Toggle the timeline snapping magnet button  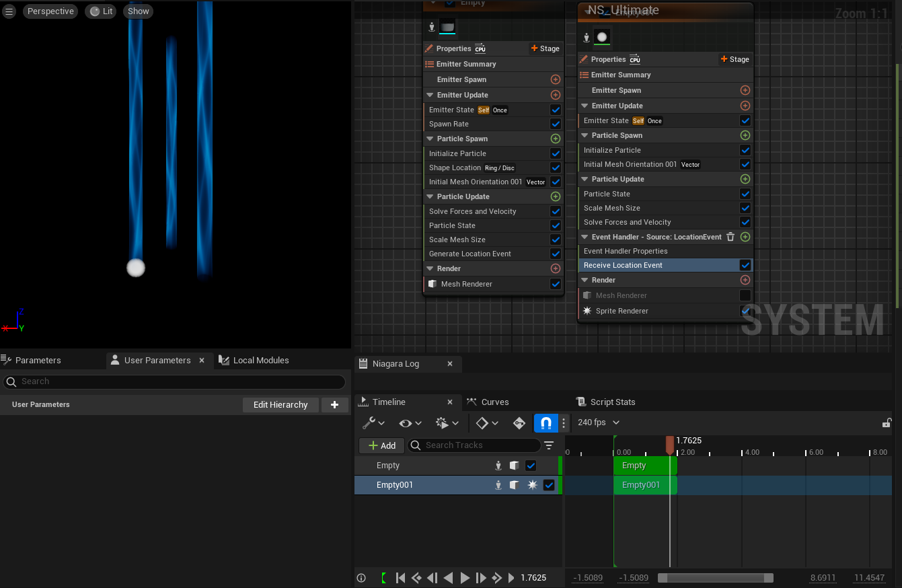[x=546, y=422]
